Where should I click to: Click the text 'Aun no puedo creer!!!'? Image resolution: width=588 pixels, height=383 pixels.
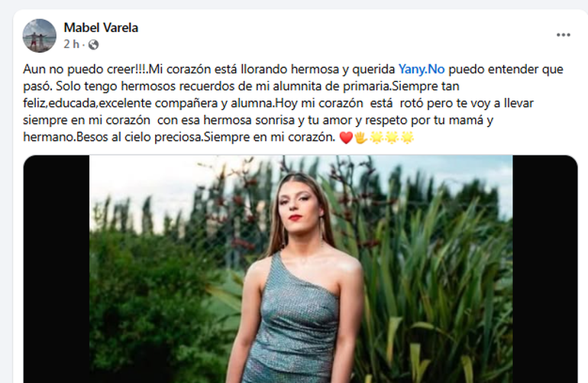(84, 69)
